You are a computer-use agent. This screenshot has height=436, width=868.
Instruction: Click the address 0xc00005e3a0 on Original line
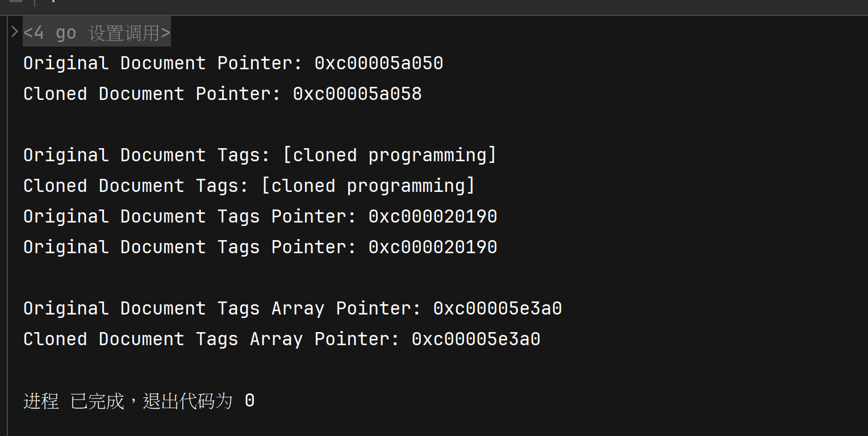[497, 308]
